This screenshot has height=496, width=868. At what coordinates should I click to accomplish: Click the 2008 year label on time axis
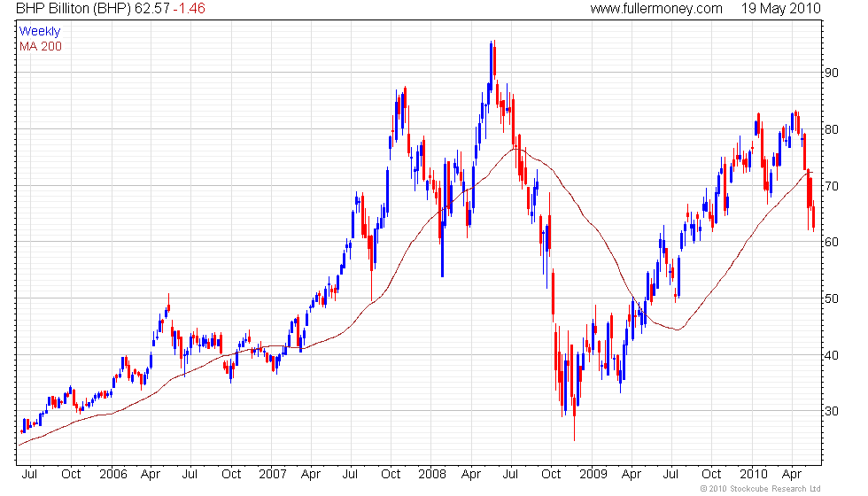click(432, 475)
